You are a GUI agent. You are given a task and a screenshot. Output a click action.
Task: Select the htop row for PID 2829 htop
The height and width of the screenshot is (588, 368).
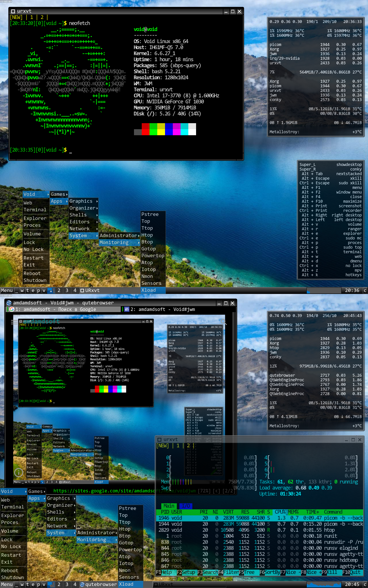point(260,530)
